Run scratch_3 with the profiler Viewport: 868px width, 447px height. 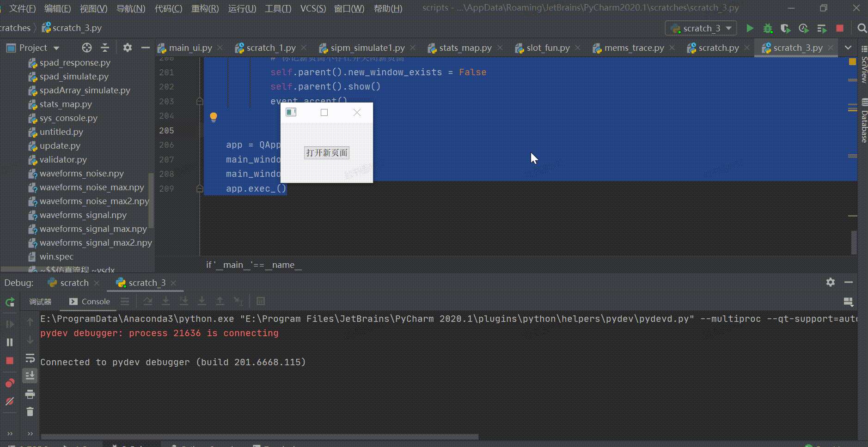804,28
